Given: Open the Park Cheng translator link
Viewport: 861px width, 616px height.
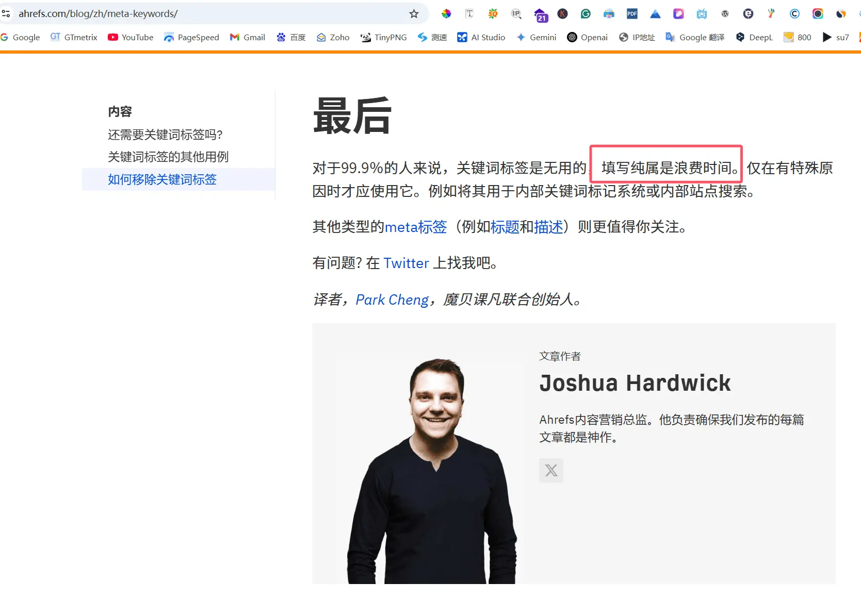Looking at the screenshot, I should pos(392,299).
